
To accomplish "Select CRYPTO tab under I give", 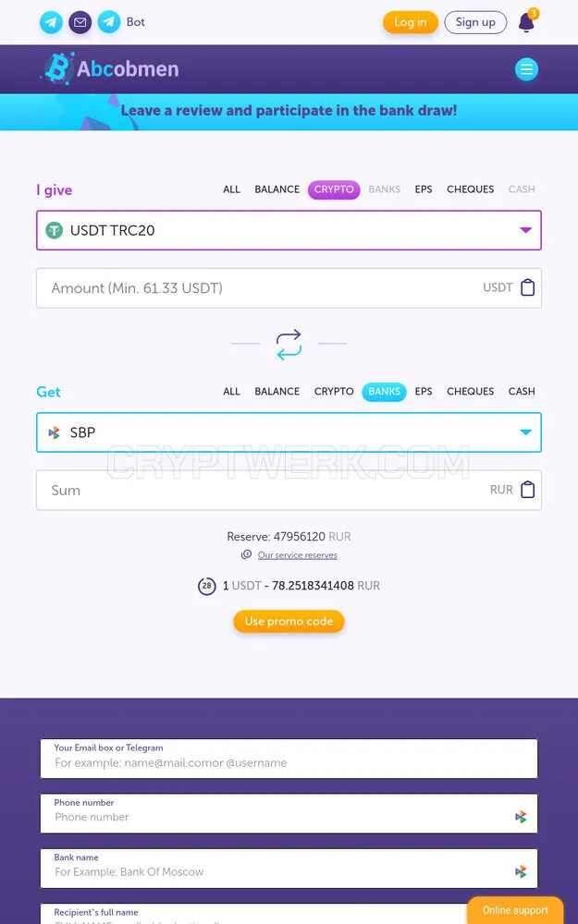I will coord(334,189).
